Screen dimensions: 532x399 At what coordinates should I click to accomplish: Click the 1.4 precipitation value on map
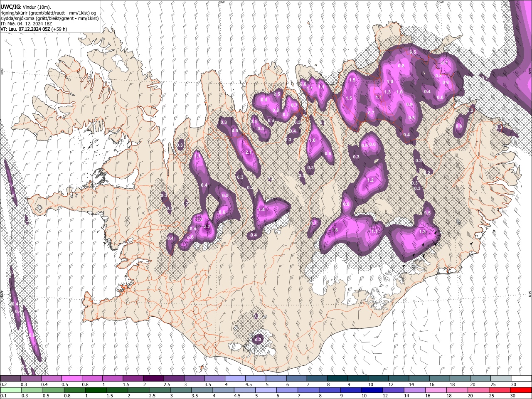pyautogui.click(x=261, y=210)
